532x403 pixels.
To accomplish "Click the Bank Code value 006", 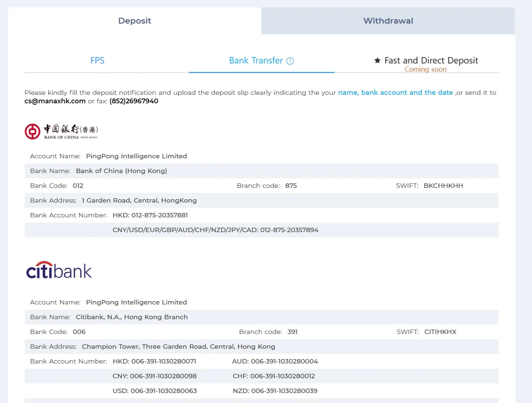I will [x=79, y=332].
